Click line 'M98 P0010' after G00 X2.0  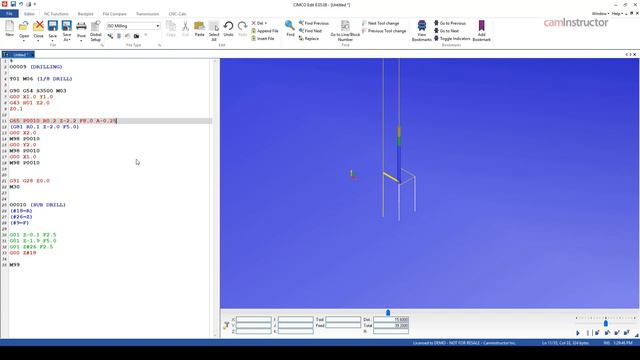[25, 139]
